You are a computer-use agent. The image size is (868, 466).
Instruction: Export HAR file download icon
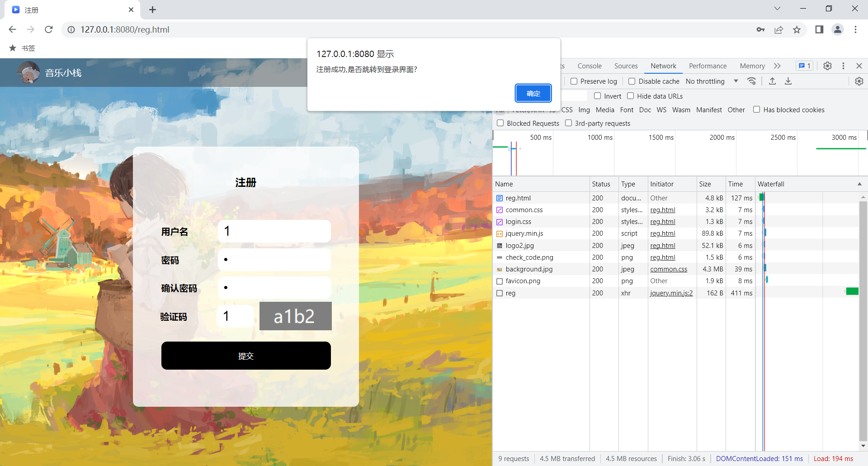click(x=788, y=81)
